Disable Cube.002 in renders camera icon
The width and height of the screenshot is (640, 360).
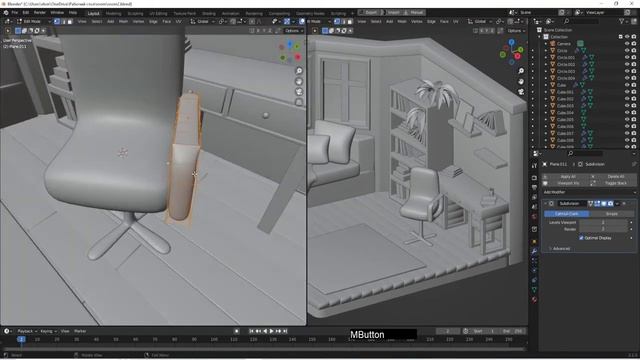(x=634, y=99)
